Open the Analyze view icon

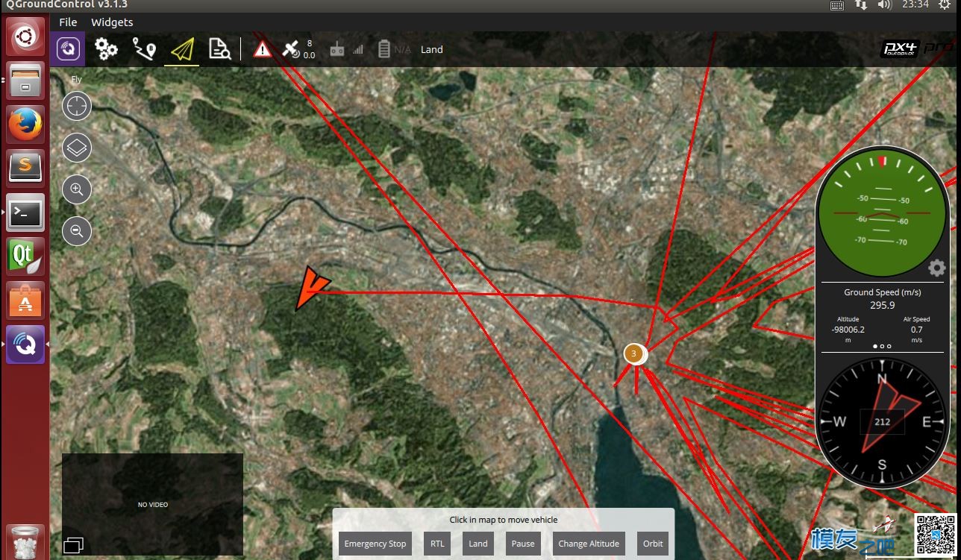tap(219, 49)
